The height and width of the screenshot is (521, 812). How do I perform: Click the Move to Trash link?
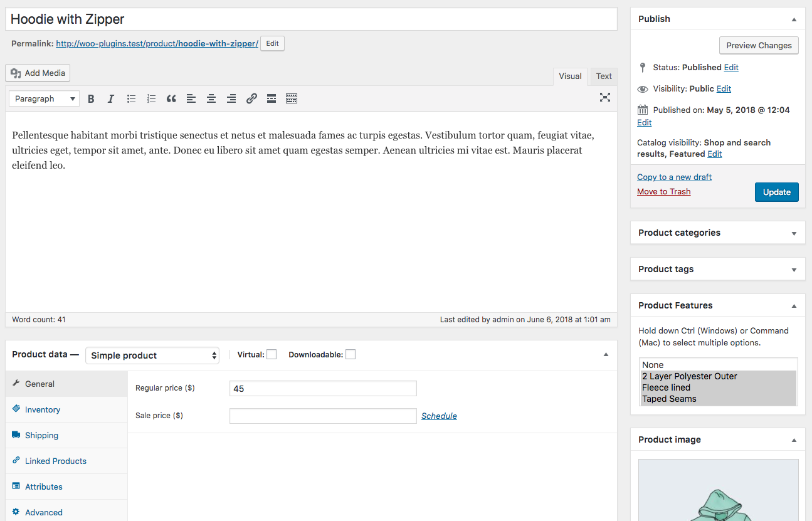click(x=663, y=192)
